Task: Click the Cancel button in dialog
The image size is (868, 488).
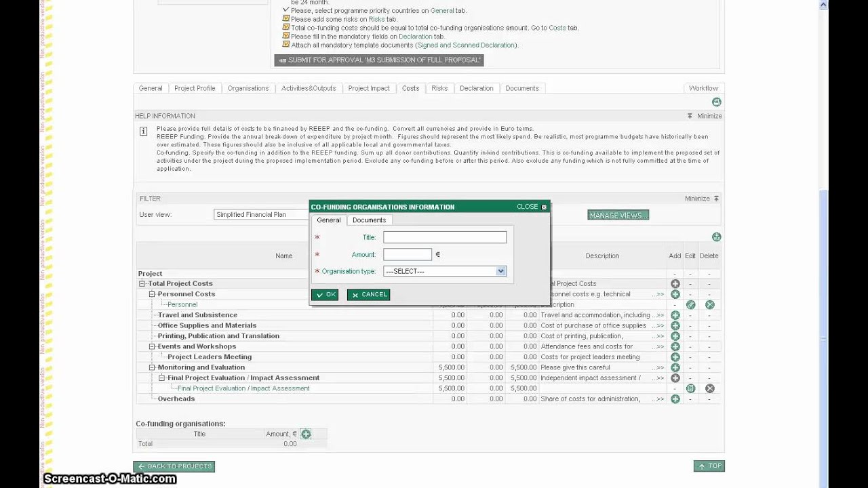Action: pyautogui.click(x=368, y=295)
